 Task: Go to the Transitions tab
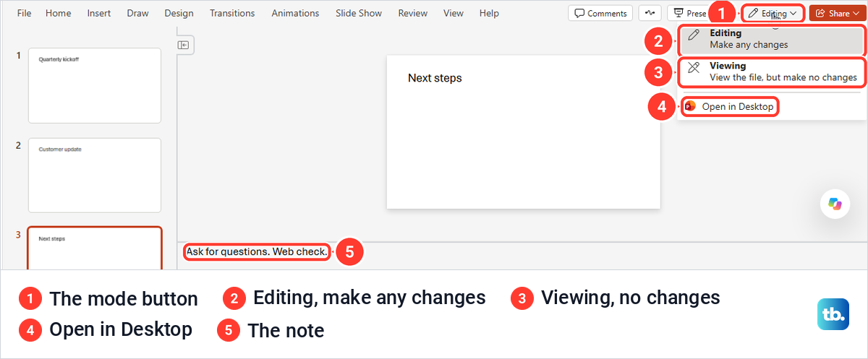pos(232,13)
